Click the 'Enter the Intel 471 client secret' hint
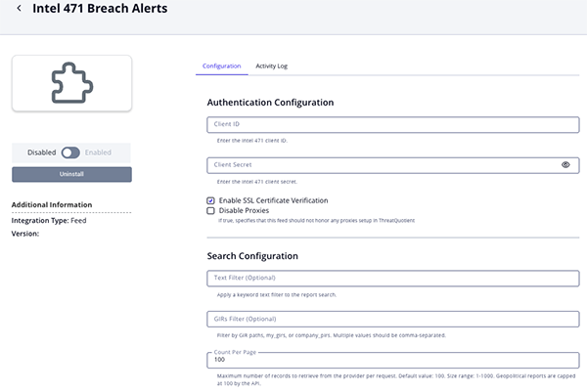587x392 pixels. tap(257, 182)
